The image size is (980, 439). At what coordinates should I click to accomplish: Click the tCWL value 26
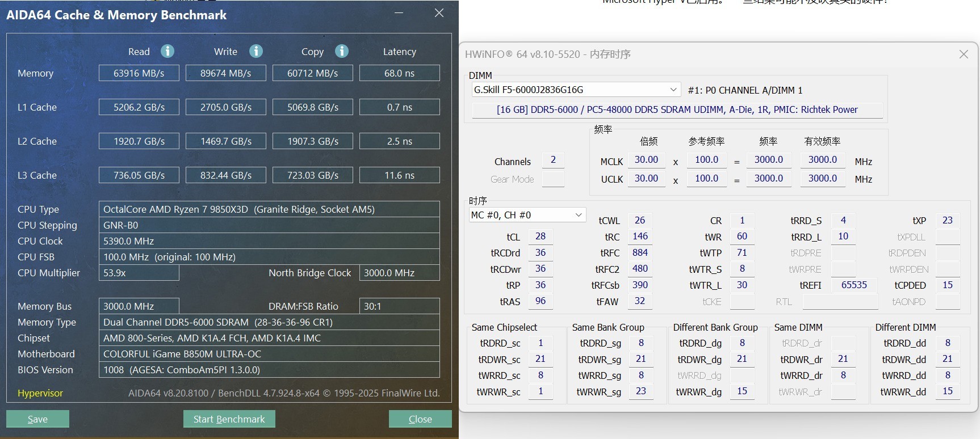[640, 221]
